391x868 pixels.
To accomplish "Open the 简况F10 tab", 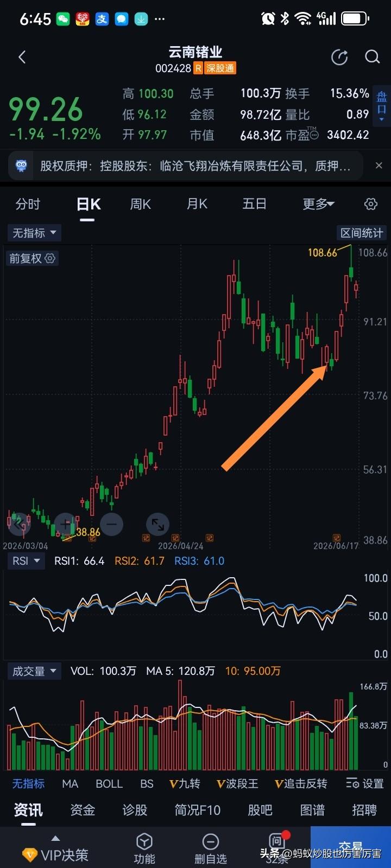I will tap(198, 810).
